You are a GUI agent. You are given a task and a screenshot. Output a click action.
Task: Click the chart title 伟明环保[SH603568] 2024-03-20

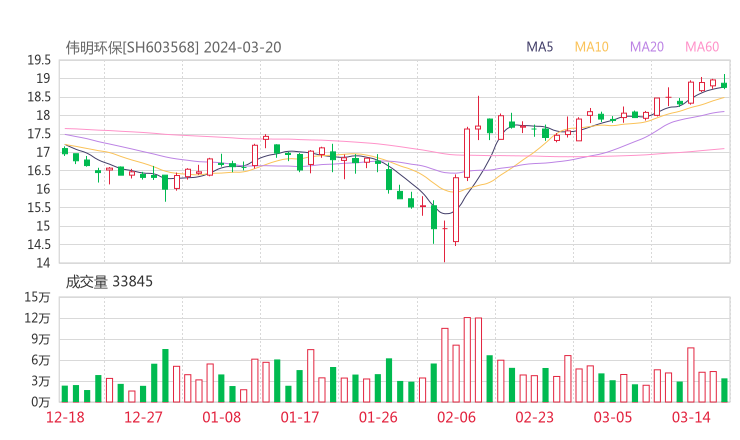[173, 47]
